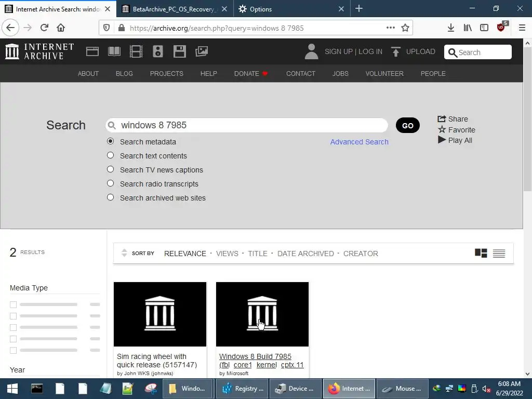532x399 pixels.
Task: Open Sim racing wheel result thumbnail
Action: click(x=160, y=314)
